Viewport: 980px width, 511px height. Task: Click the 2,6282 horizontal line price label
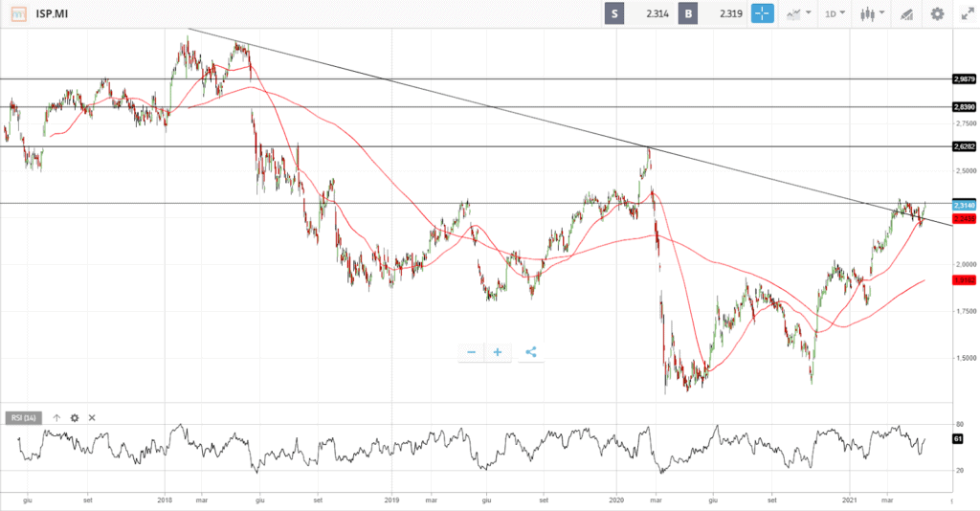point(964,146)
